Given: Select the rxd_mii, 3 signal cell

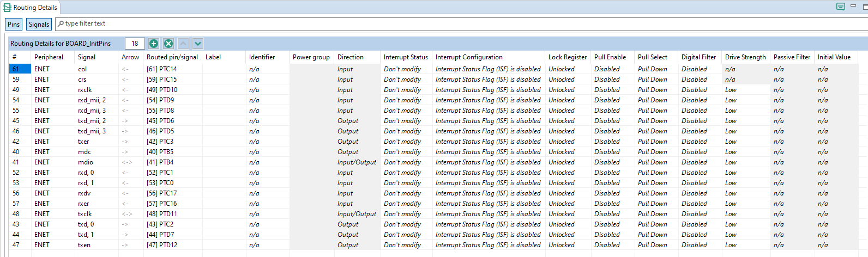Looking at the screenshot, I should tap(97, 111).
